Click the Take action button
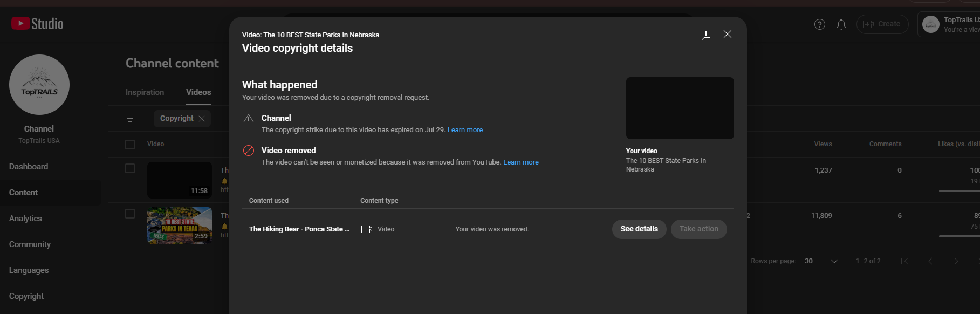This screenshot has width=980, height=314. pos(699,229)
